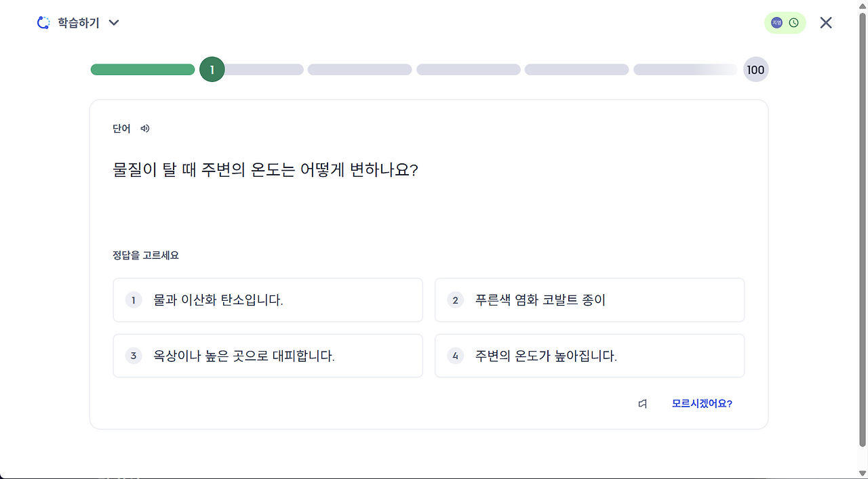The width and height of the screenshot is (868, 479).
Task: Choose answer 푸른색 염화 코발트 종이
Action: [x=589, y=300]
